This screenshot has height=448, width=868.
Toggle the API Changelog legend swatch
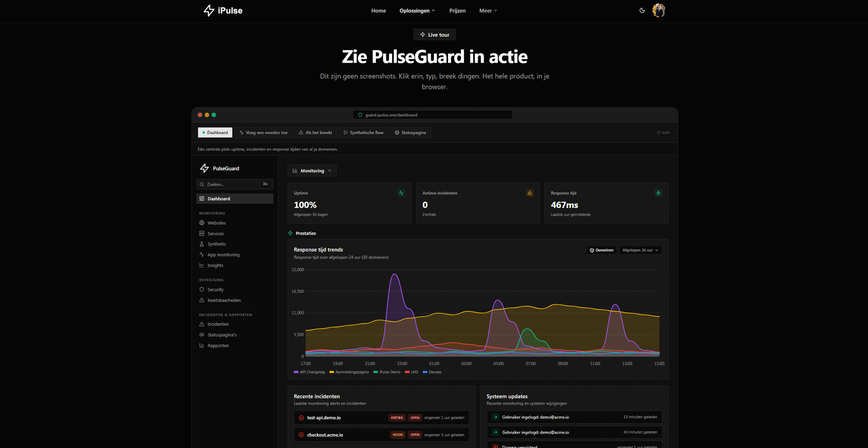296,372
